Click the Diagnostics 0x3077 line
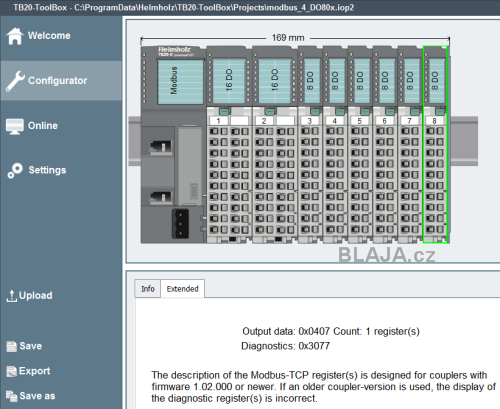500x409 pixels. point(285,346)
